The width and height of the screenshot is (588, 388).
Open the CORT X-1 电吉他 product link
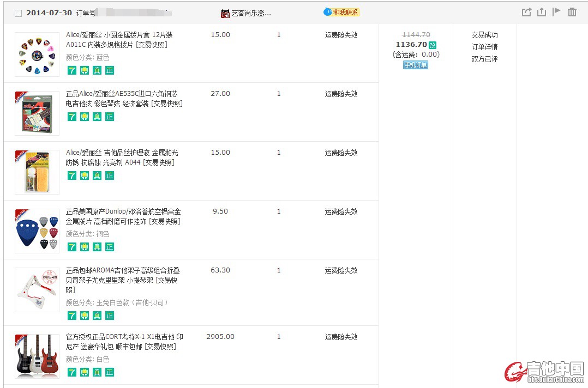tap(124, 342)
